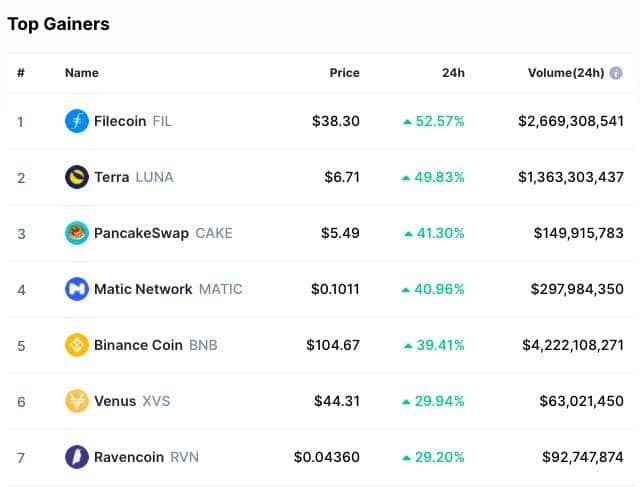Screen dimensions: 640x487
Task: Click the Matic Network logo icon
Action: click(x=77, y=289)
